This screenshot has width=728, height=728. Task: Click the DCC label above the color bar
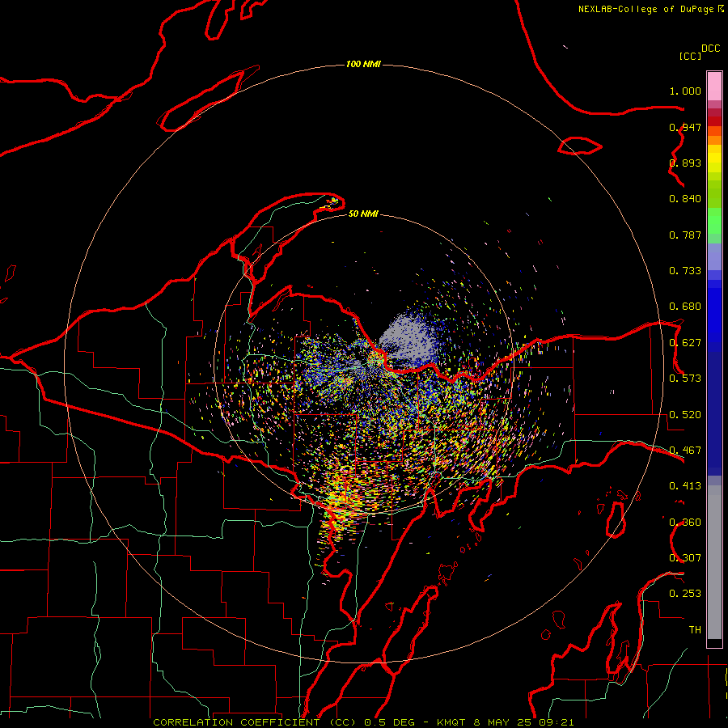tap(711, 49)
